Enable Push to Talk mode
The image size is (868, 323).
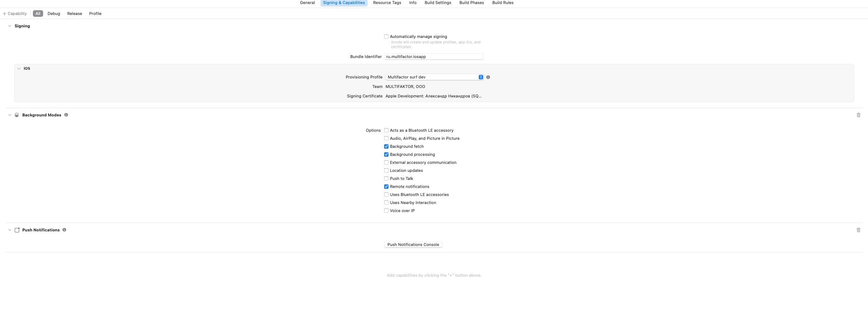pos(386,178)
